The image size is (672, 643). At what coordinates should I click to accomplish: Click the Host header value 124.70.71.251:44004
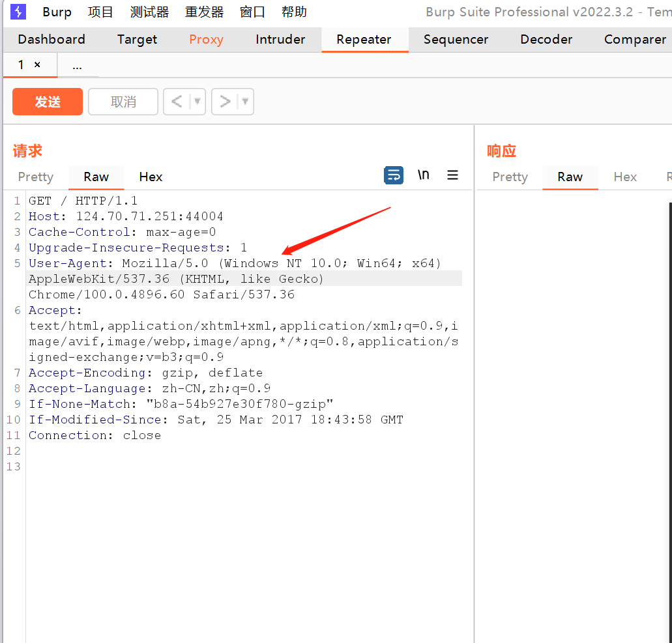point(149,216)
